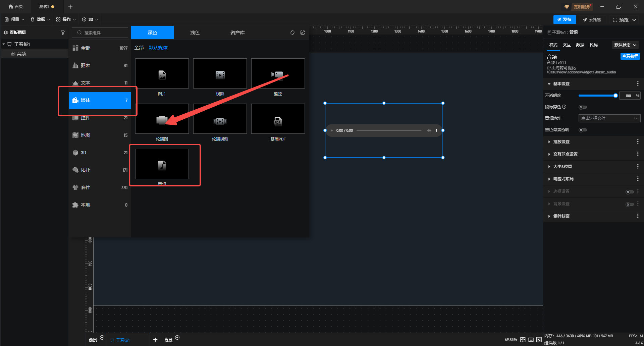This screenshot has height=346, width=644.
Task: Open the default state (默认状态) dropdown
Action: click(x=625, y=45)
